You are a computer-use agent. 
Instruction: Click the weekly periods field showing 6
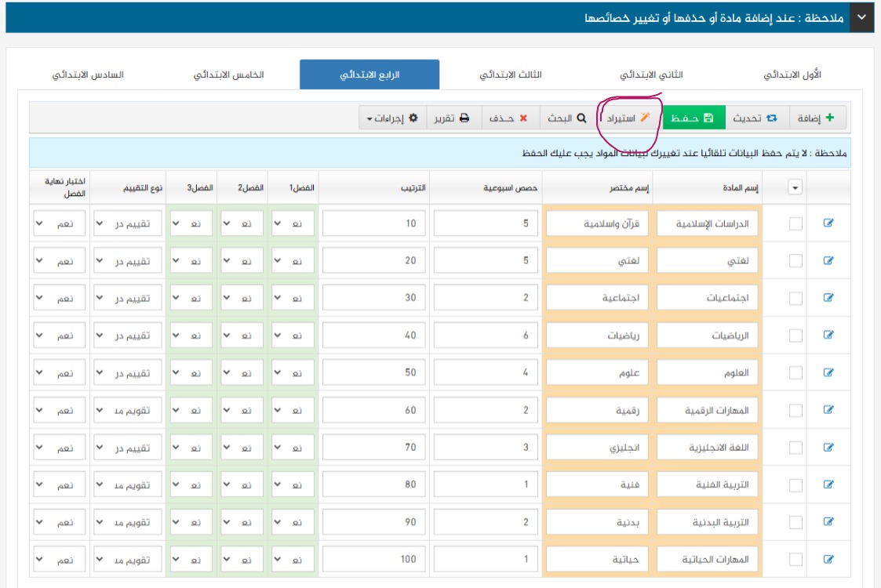(486, 336)
